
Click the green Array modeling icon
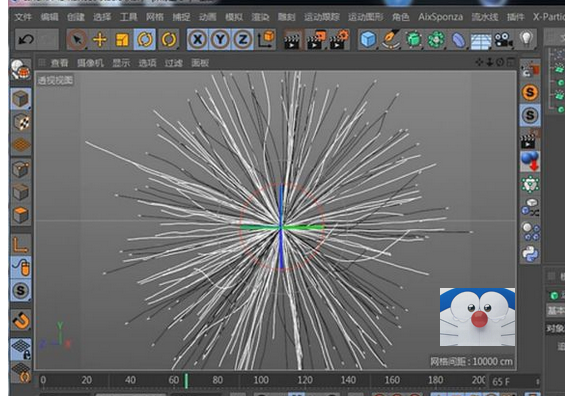[x=436, y=39]
